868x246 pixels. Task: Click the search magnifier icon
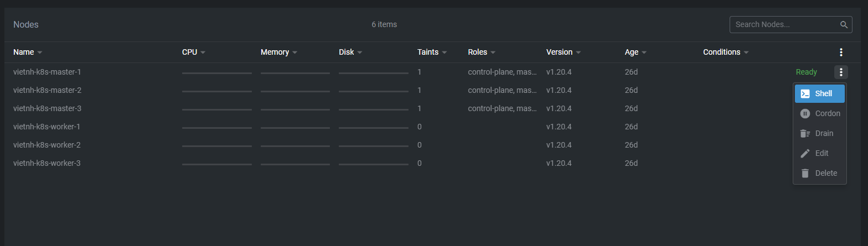(844, 25)
